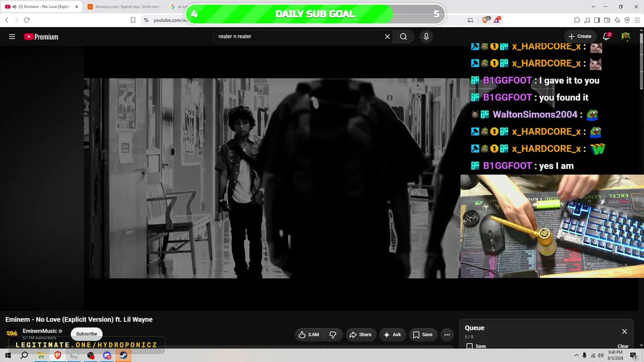Open the microphone tray icon
The image size is (644, 362).
(584, 355)
